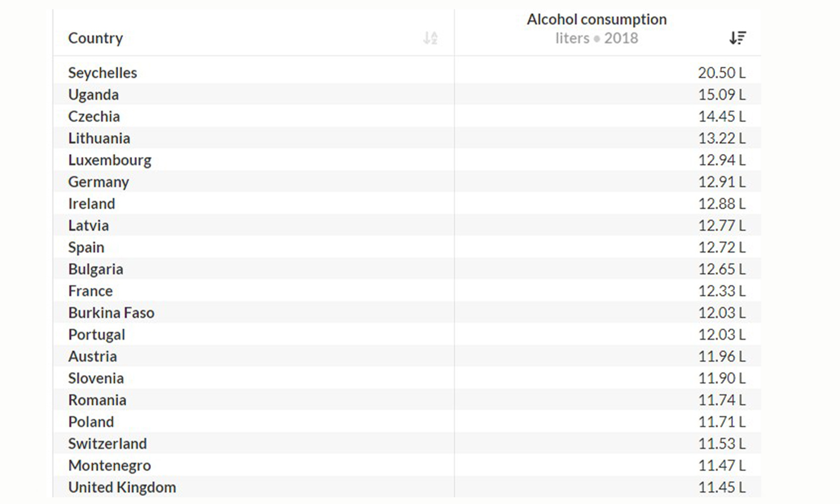Click the 12.65 L value beside Bulgaria
The width and height of the screenshot is (840, 504).
pyautogui.click(x=722, y=269)
